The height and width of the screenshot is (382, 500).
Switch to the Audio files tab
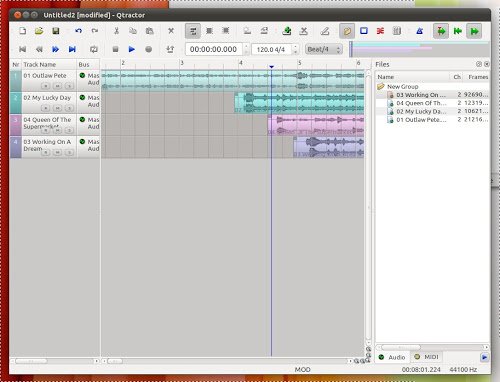coord(392,357)
